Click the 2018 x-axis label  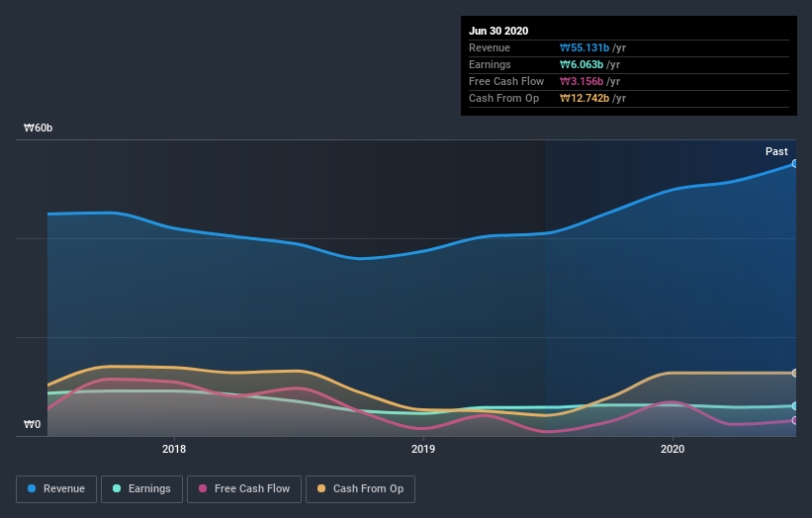pos(174,449)
